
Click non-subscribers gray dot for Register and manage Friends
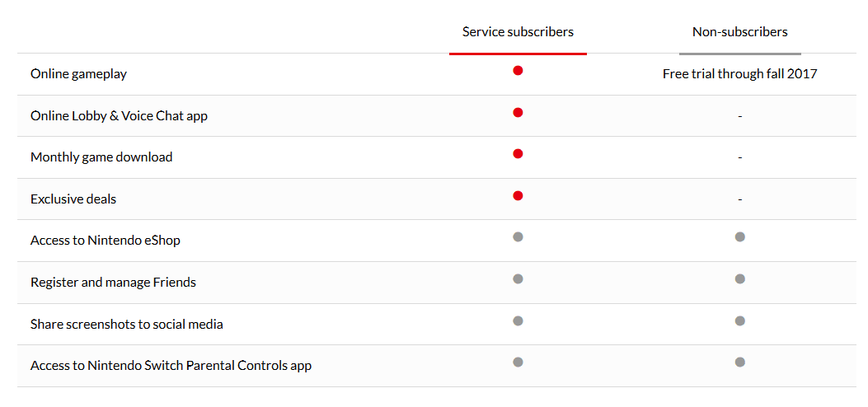[x=739, y=278]
